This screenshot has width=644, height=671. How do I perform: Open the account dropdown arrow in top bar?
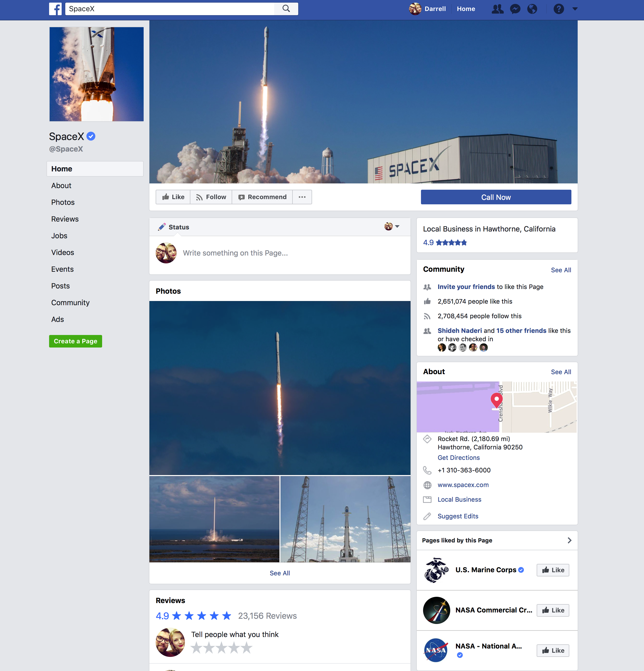coord(575,9)
